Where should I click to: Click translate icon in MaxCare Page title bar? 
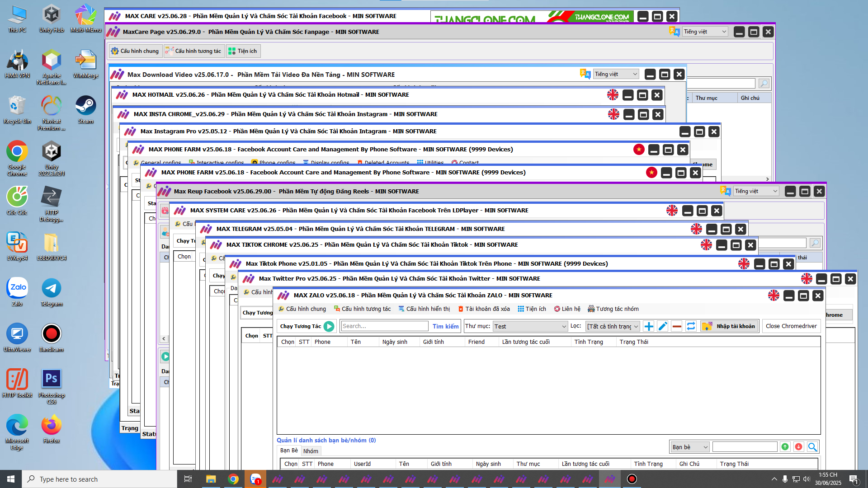(674, 32)
